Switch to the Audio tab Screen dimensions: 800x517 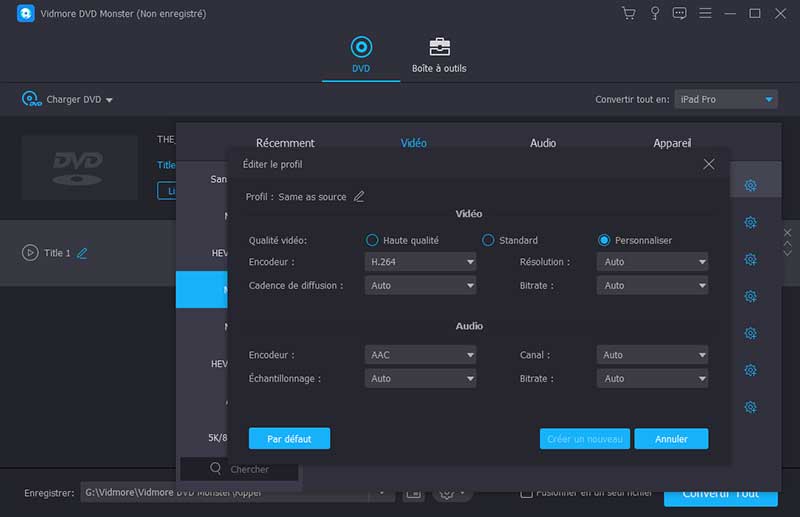coord(543,143)
